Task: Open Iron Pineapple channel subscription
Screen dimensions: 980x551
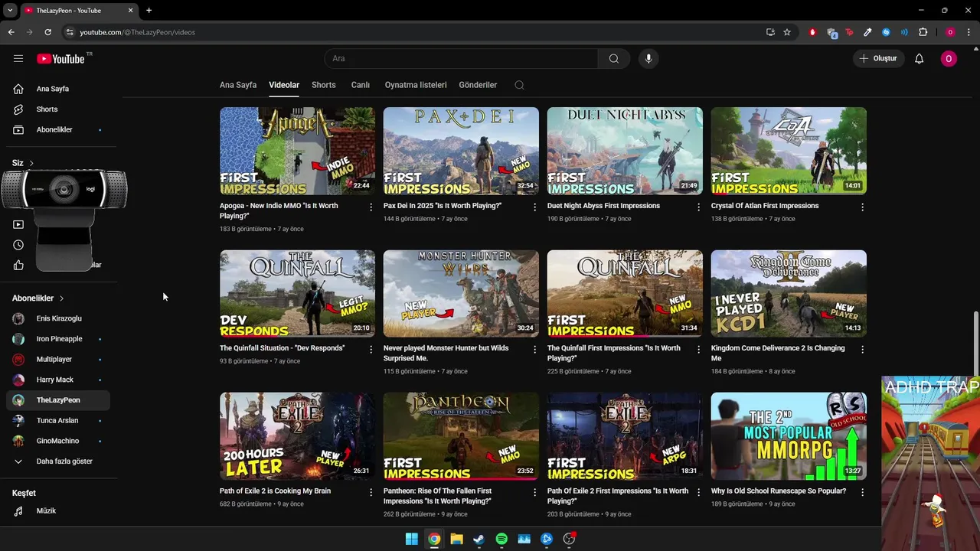Action: pyautogui.click(x=58, y=339)
